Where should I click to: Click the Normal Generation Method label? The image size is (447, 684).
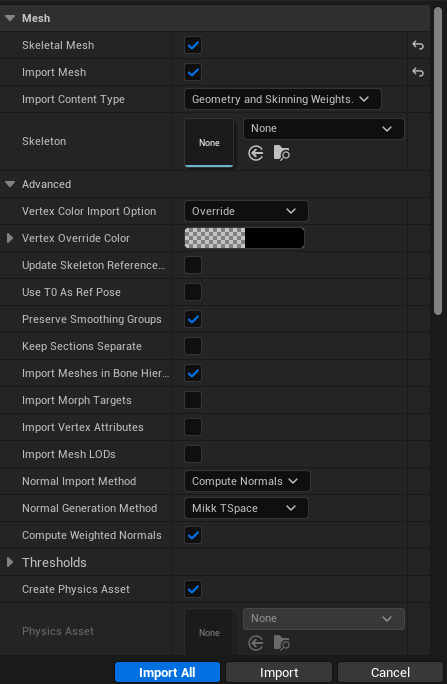[x=89, y=508]
